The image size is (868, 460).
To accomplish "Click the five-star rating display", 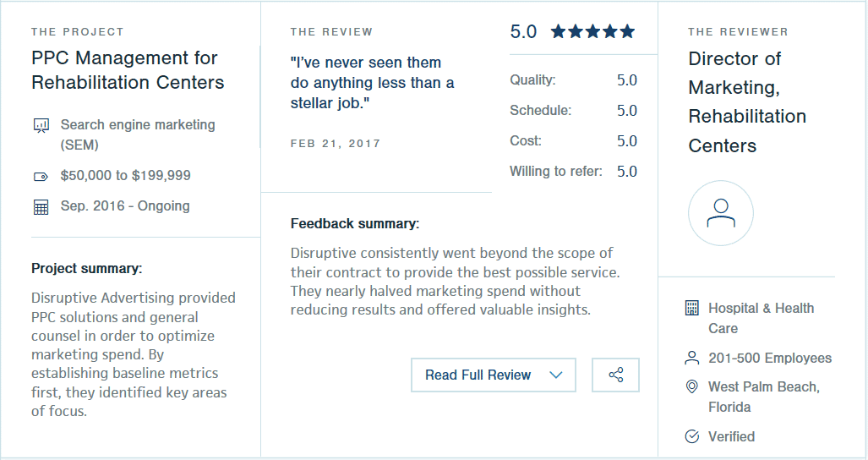I will 592,31.
